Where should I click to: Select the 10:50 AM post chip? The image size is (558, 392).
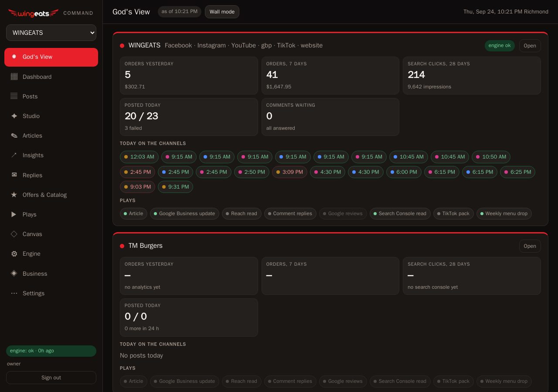[x=491, y=157]
